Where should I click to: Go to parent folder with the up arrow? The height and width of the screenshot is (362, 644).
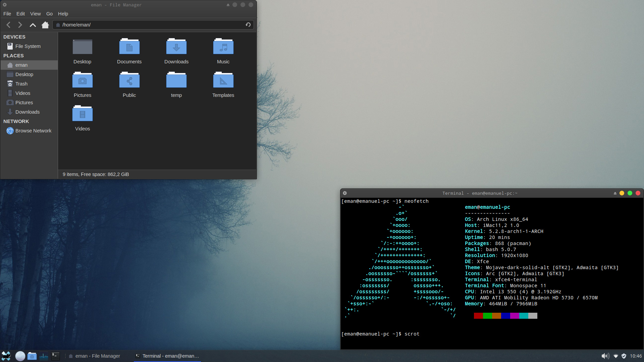[33, 25]
